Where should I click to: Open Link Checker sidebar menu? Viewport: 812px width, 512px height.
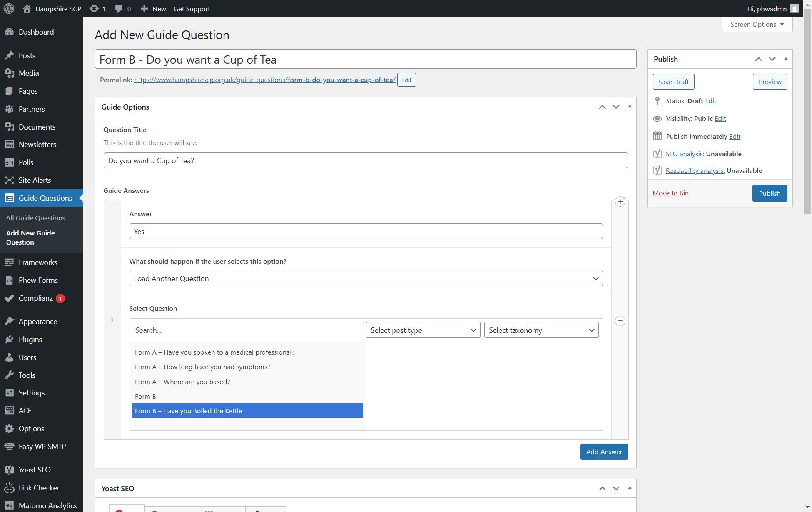coord(39,487)
